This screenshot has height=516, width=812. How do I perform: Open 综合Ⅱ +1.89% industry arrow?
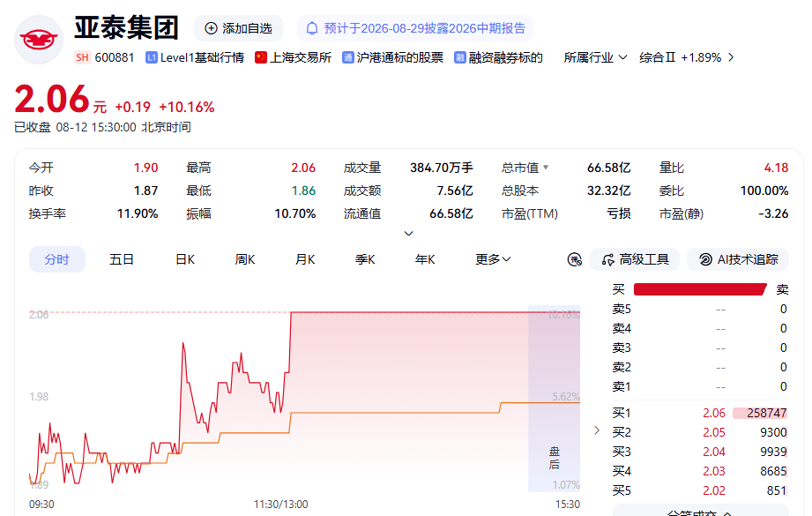pos(731,57)
